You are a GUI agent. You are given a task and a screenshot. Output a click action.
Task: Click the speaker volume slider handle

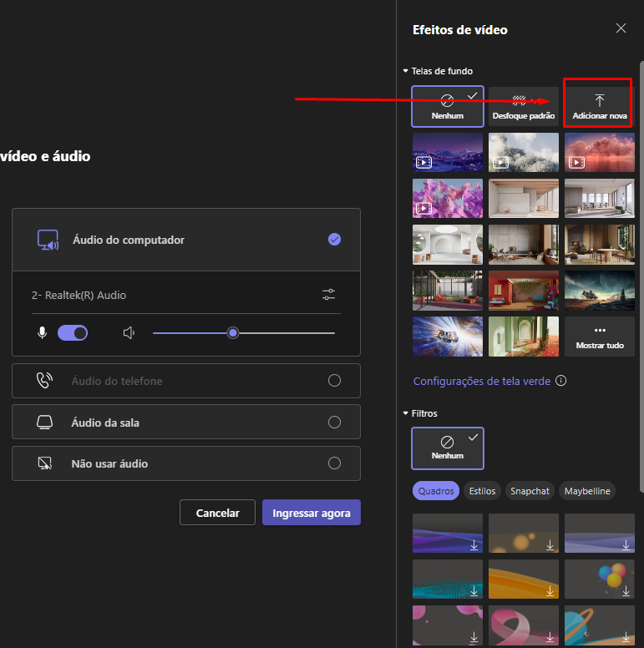pos(233,333)
